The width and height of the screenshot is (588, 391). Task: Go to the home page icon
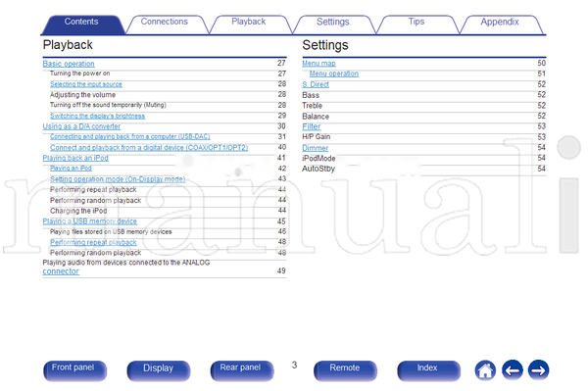coord(485,370)
